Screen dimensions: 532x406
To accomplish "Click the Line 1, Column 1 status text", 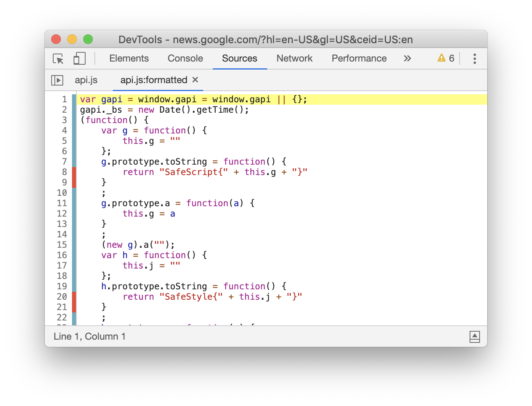I will click(90, 336).
